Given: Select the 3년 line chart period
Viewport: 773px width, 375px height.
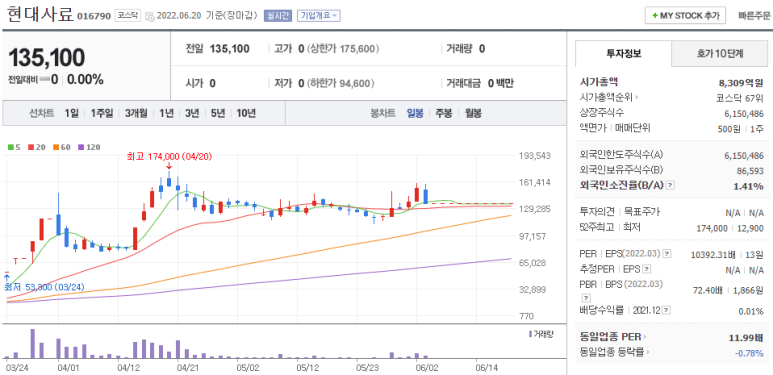Looking at the screenshot, I should tap(192, 113).
